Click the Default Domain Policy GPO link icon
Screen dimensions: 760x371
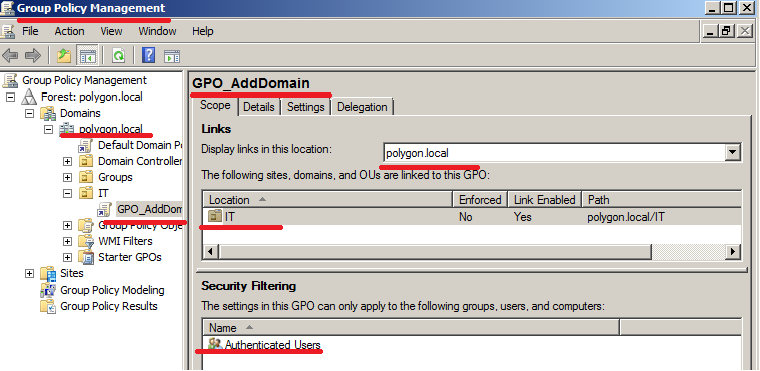coord(86,145)
